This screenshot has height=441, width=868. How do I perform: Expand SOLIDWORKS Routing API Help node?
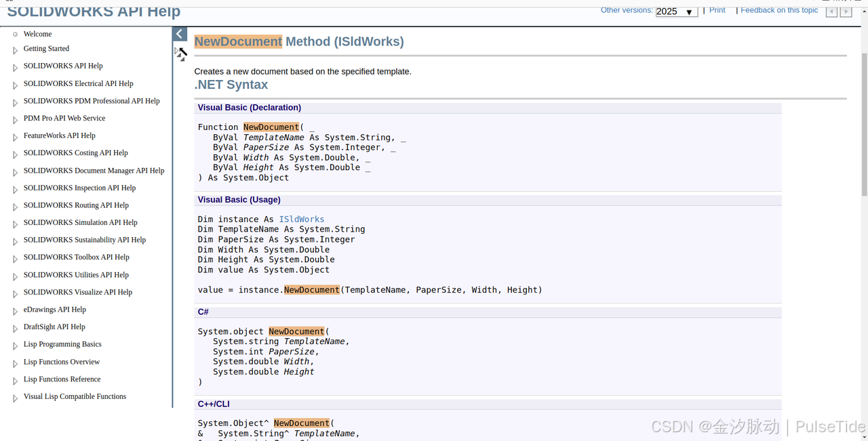(15, 207)
